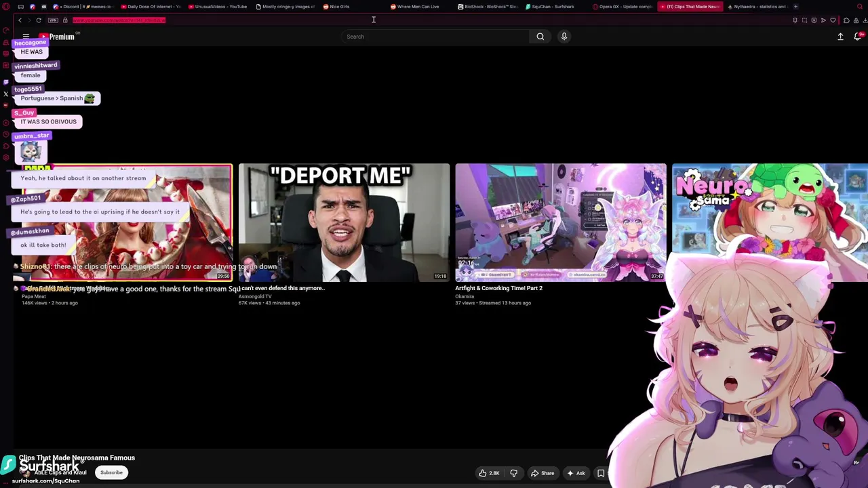Open the shield ad blocker icon
Screen dimensions: 868x488
pos(814,20)
